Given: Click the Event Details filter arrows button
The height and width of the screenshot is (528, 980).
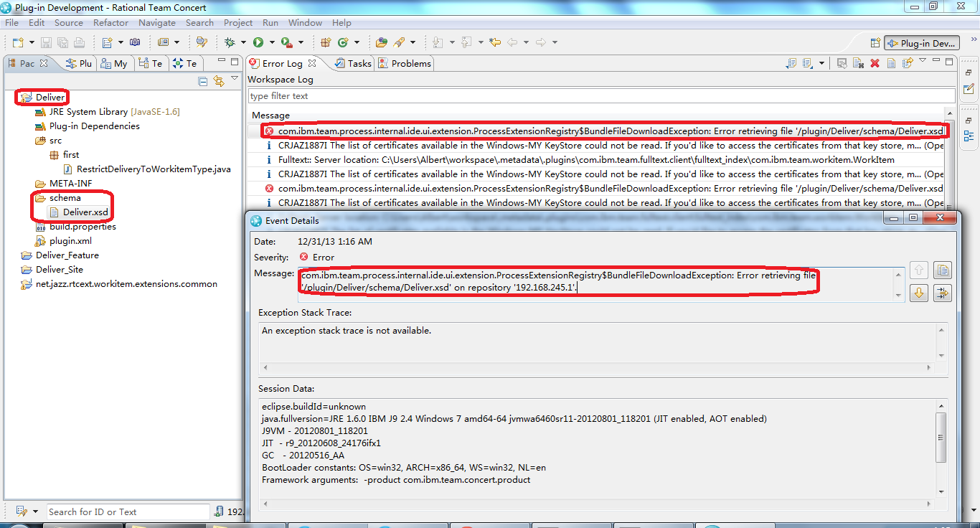Looking at the screenshot, I should click(x=942, y=293).
